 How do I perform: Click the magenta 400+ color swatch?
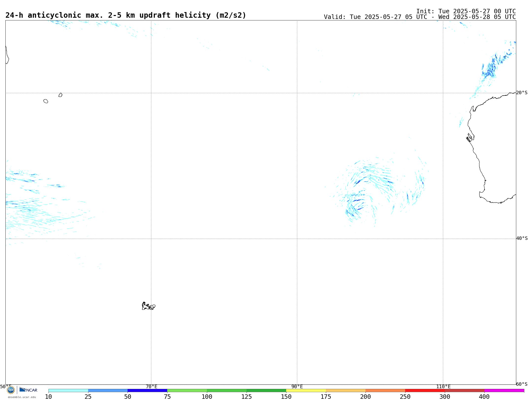504,391
